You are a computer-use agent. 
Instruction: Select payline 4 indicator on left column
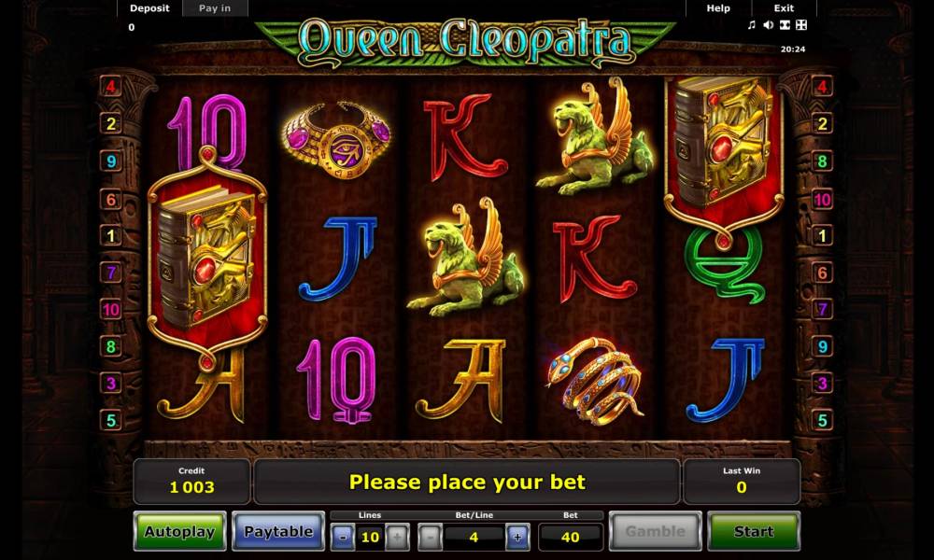(x=111, y=87)
